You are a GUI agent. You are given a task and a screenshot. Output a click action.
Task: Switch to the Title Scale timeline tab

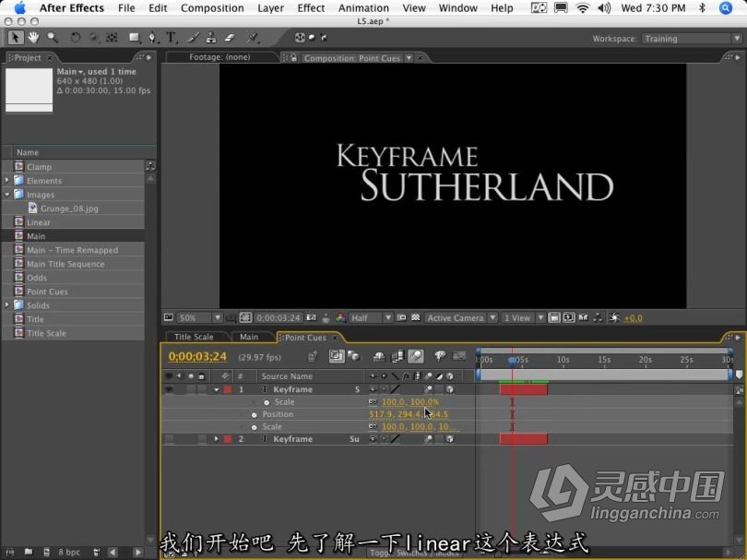(194, 337)
